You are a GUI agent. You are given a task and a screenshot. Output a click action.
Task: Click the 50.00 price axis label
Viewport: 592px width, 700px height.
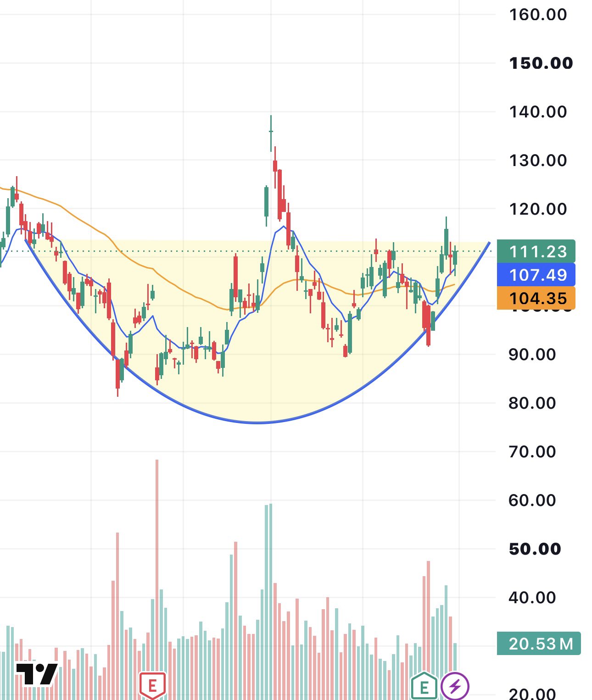click(535, 549)
